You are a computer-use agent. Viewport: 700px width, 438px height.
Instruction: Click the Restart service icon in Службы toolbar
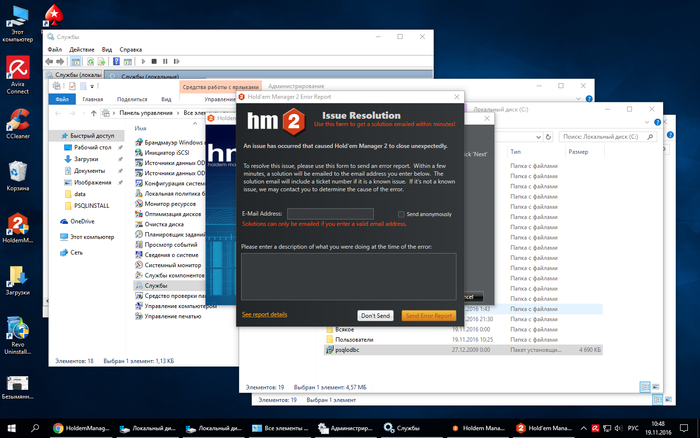(x=177, y=61)
